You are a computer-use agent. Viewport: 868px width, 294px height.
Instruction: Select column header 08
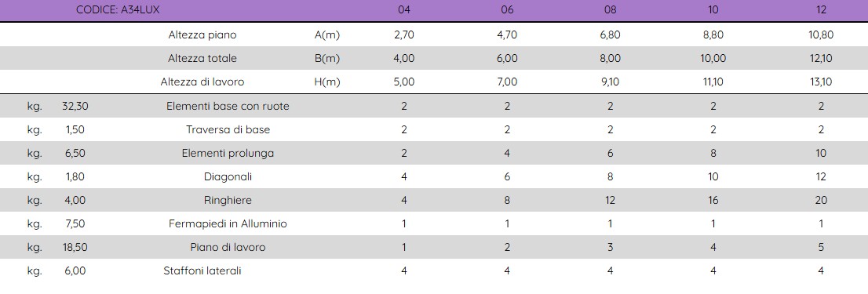[610, 9]
